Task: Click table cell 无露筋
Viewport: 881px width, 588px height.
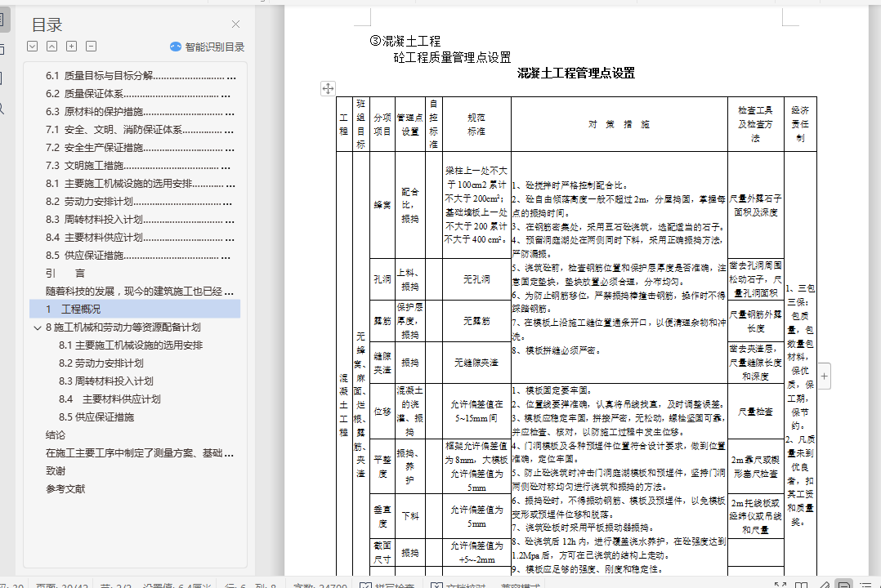Action: [476, 321]
